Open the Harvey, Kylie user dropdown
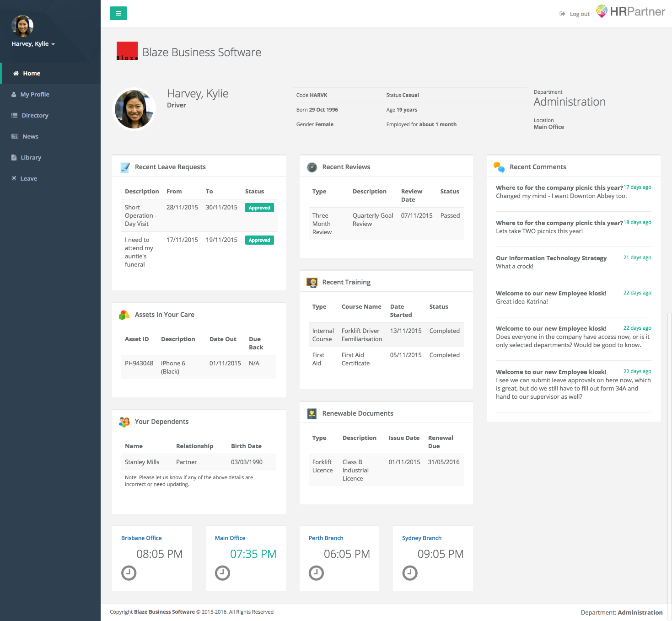This screenshot has height=621, width=672. 33,44
